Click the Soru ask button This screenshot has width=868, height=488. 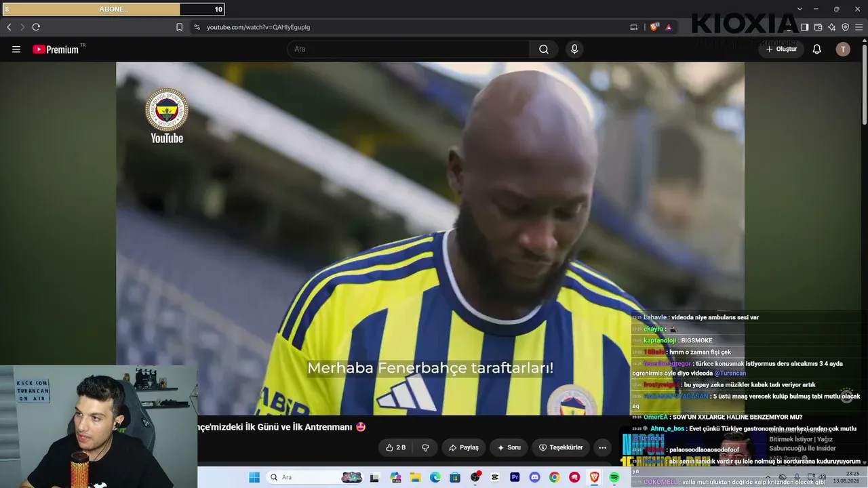[x=509, y=447]
